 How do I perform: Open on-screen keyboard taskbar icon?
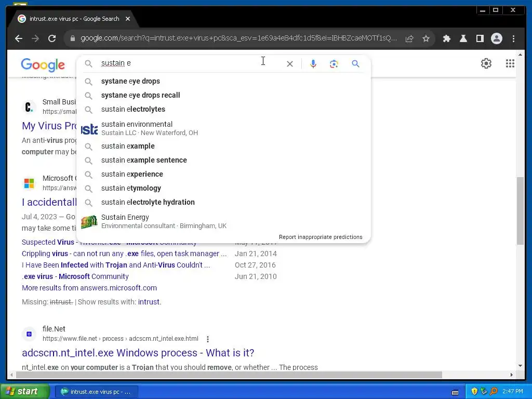click(455, 392)
